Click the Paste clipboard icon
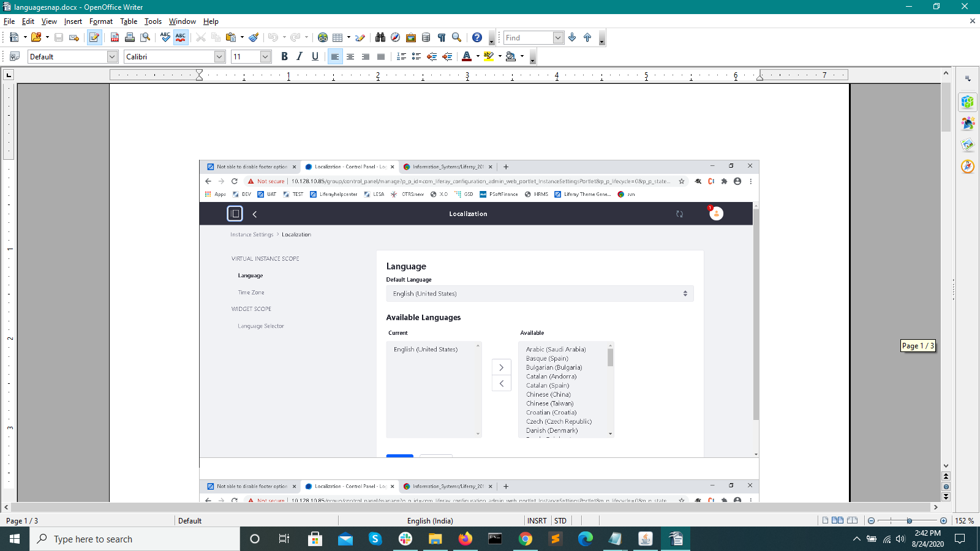Screen dimensions: 980x551 (x=231, y=37)
